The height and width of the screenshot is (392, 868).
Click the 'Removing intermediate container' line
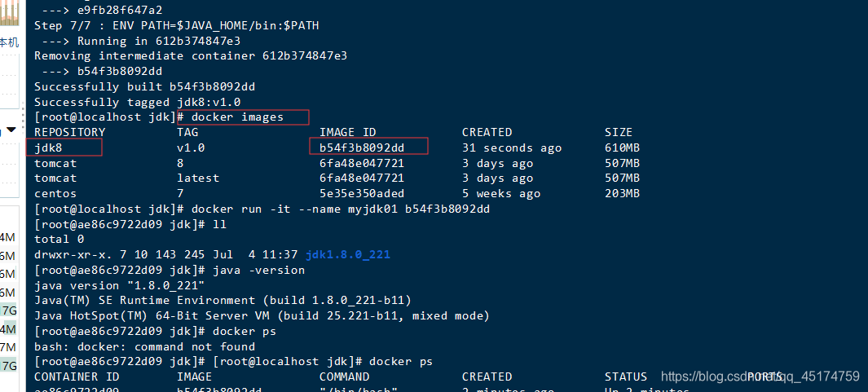click(x=191, y=56)
